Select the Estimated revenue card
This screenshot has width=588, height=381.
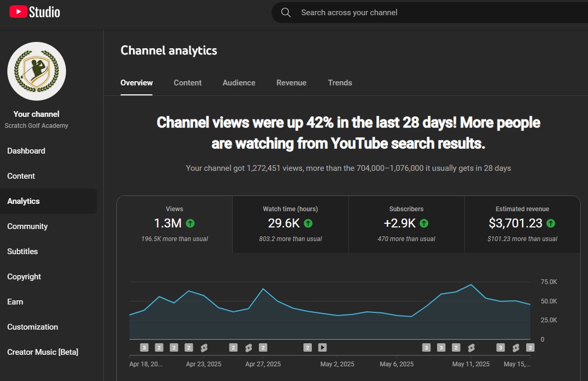click(x=522, y=224)
